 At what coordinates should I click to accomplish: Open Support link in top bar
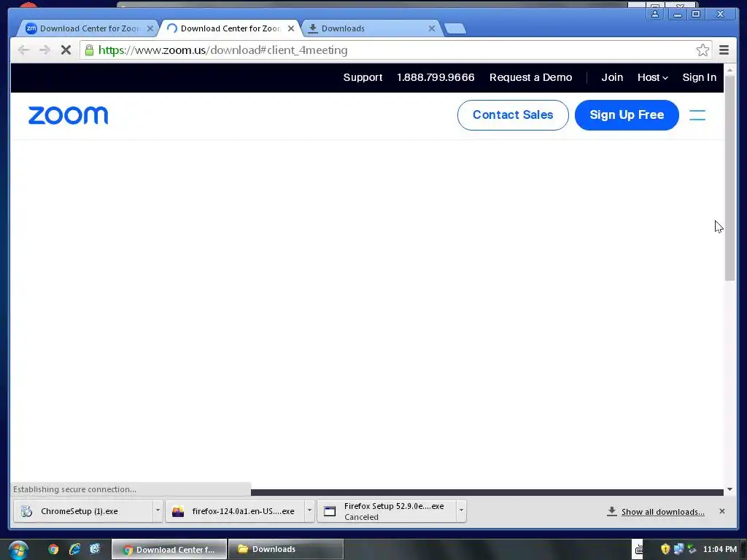pyautogui.click(x=363, y=77)
